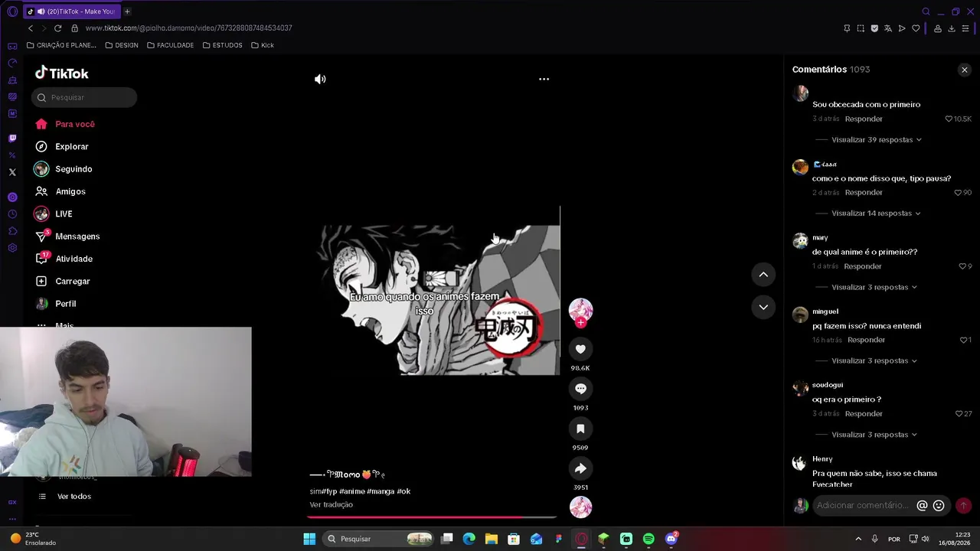The height and width of the screenshot is (551, 980).
Task: Click the browser address bar URL
Action: pyautogui.click(x=188, y=28)
